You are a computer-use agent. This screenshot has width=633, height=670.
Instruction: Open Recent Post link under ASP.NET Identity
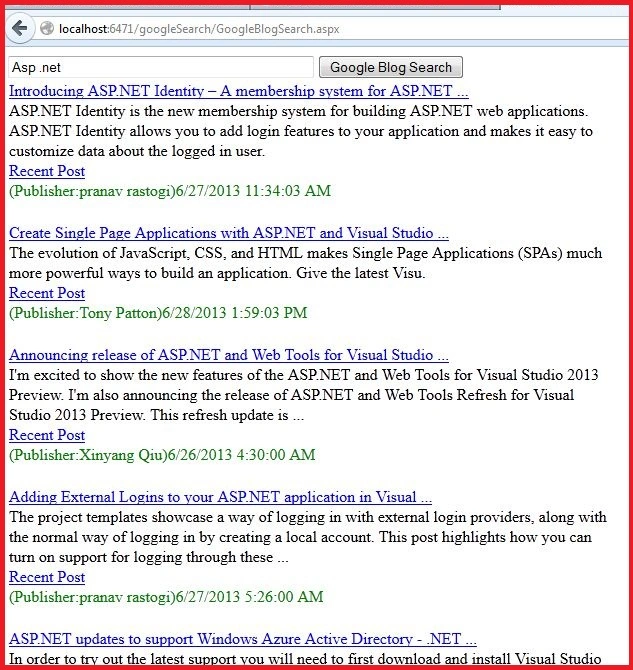(x=47, y=171)
